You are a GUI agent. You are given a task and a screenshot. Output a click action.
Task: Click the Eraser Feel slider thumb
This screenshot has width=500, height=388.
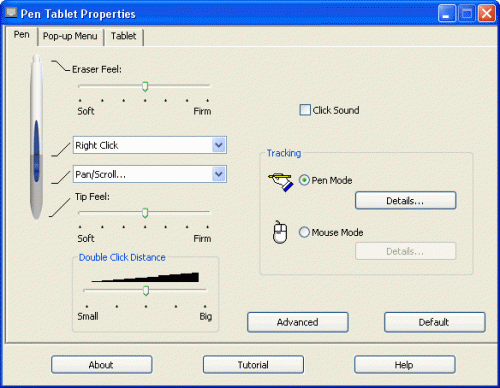tap(145, 87)
